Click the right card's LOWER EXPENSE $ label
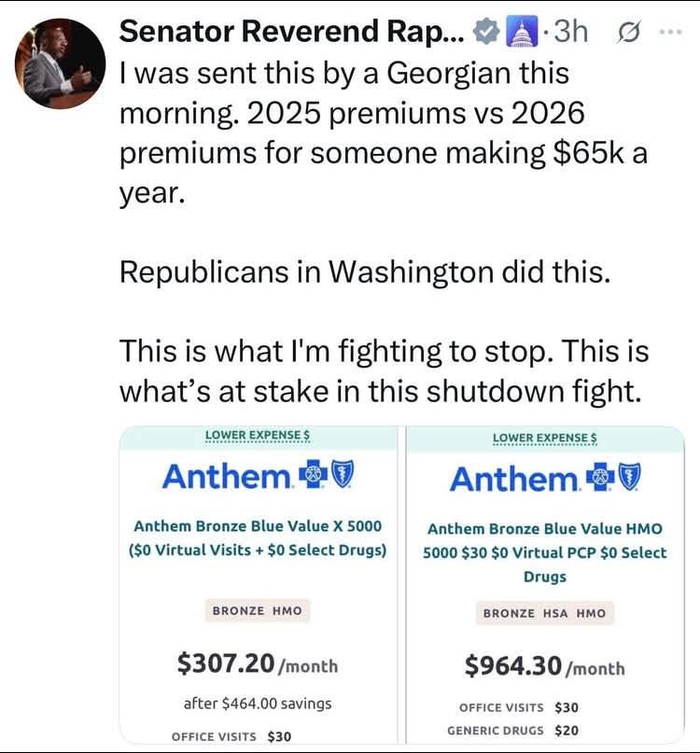This screenshot has height=753, width=700. tap(545, 438)
